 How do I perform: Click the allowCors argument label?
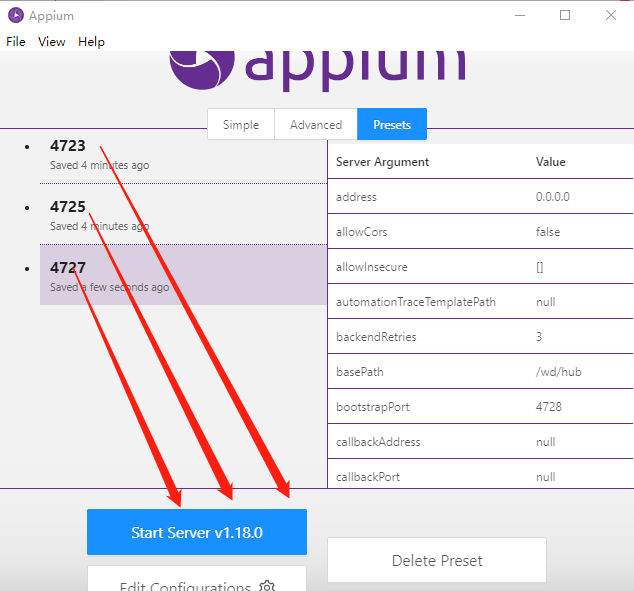coord(361,232)
